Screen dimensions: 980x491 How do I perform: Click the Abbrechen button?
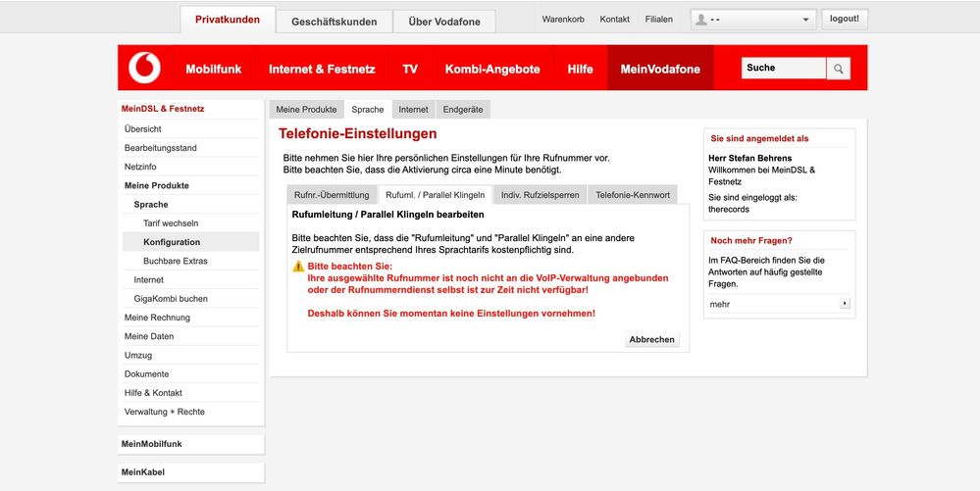[652, 339]
